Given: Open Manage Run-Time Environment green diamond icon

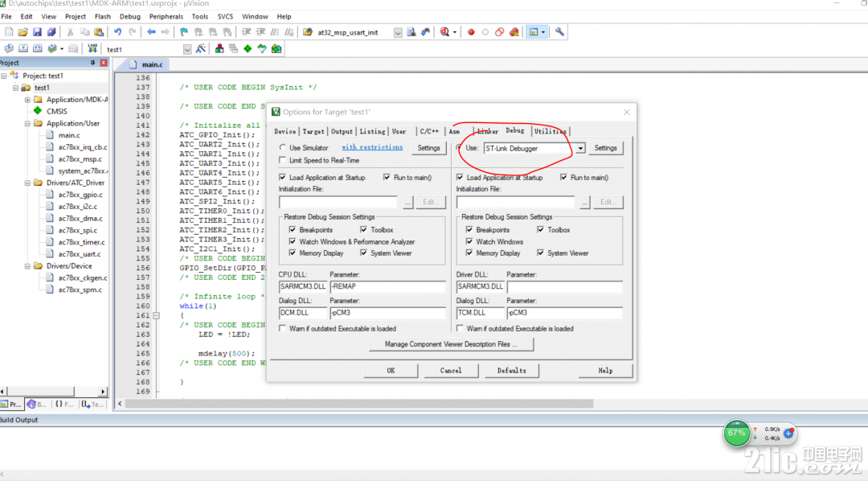Looking at the screenshot, I should 248,49.
